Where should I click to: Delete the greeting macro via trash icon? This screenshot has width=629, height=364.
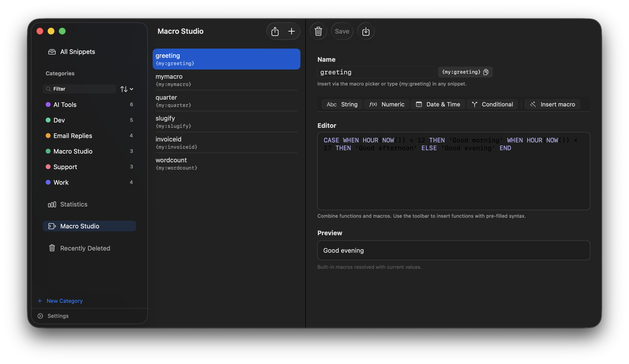(x=318, y=31)
